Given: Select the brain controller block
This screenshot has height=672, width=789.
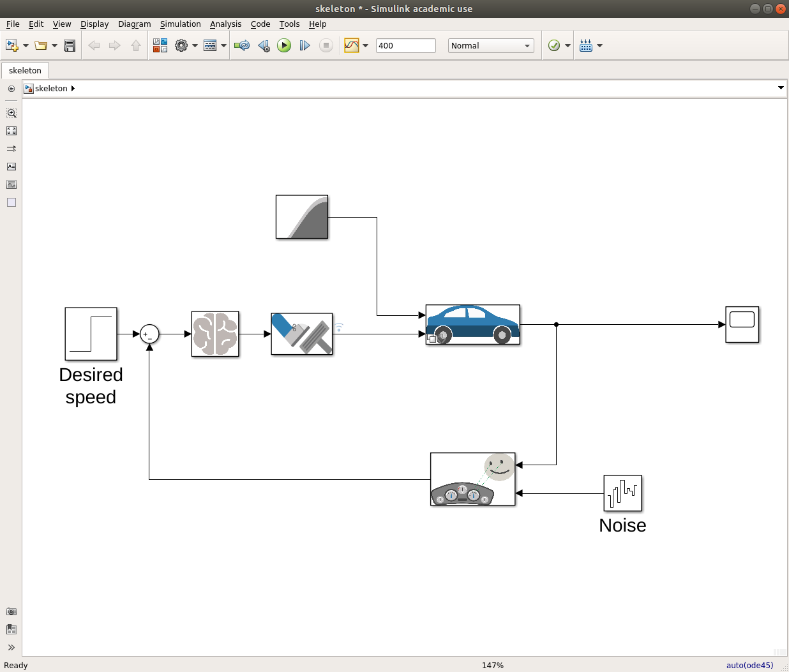Looking at the screenshot, I should (215, 334).
